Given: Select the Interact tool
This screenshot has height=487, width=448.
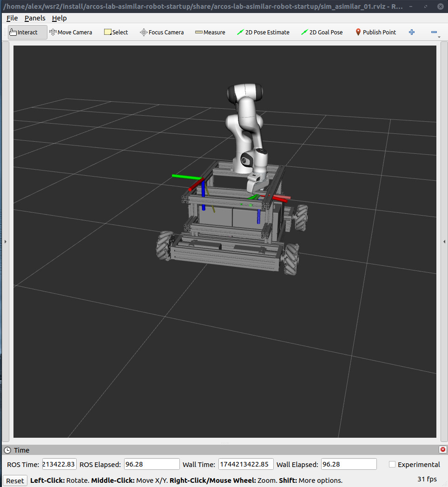Looking at the screenshot, I should [26, 32].
